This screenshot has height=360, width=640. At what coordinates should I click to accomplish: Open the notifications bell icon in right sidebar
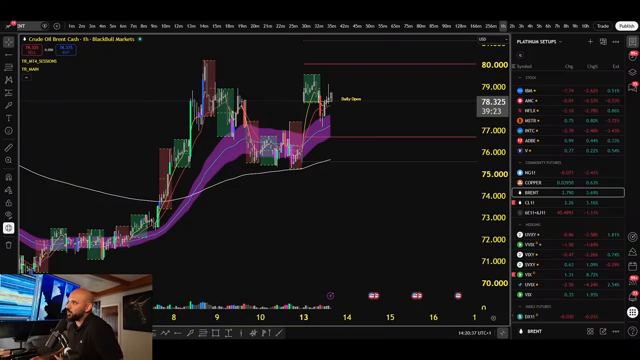tap(632, 297)
